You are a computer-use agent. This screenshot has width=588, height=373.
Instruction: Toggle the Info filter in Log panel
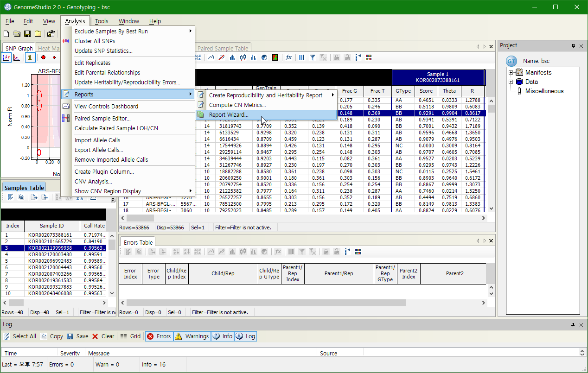click(x=222, y=336)
